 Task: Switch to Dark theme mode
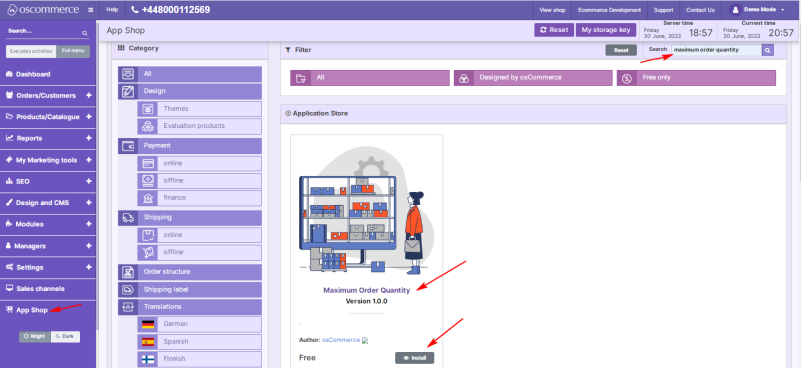coord(65,336)
